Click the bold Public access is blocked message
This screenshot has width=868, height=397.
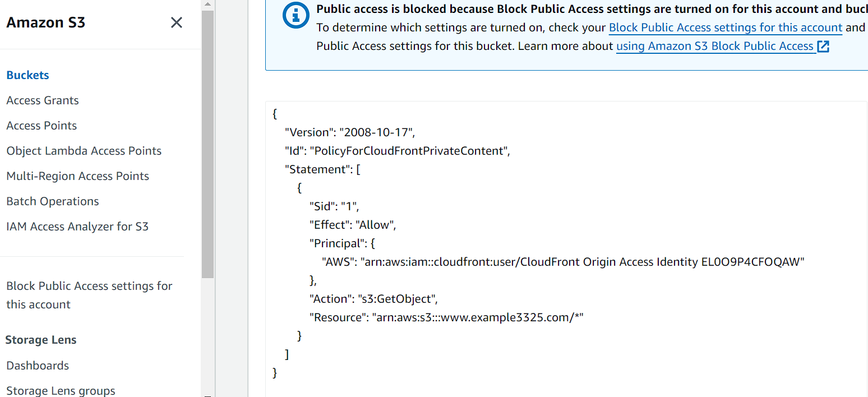(x=592, y=9)
